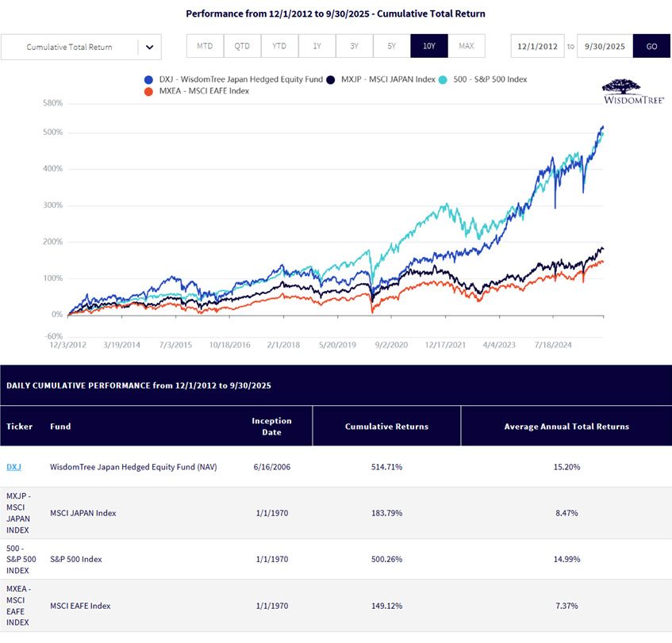Click the 14.99% annual return value
Viewport: 672px width, 643px height.
pos(566,559)
